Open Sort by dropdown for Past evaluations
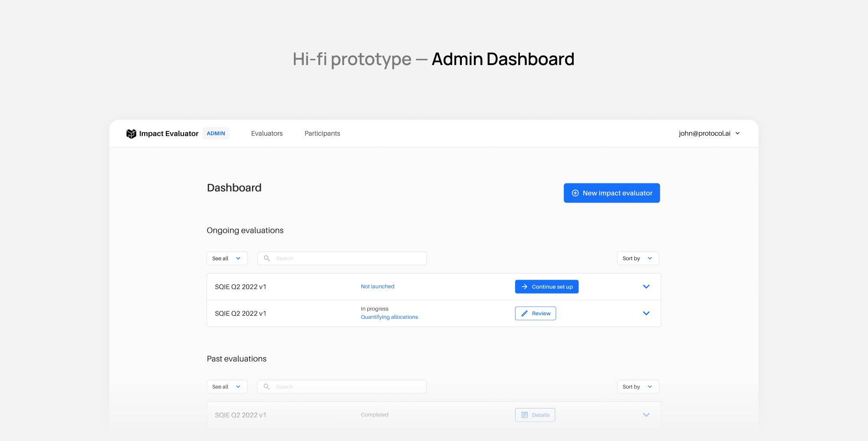868x441 pixels. click(638, 387)
